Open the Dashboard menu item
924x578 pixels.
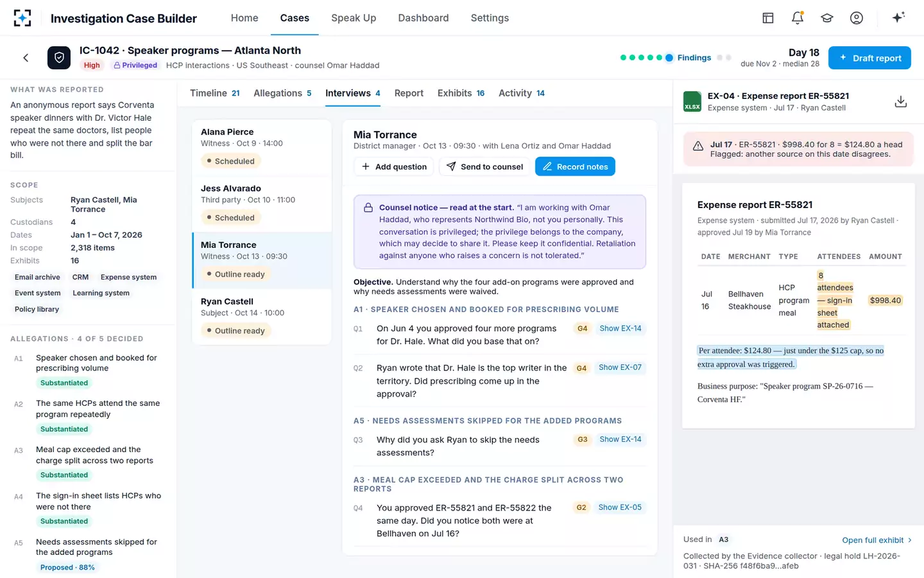pos(424,18)
